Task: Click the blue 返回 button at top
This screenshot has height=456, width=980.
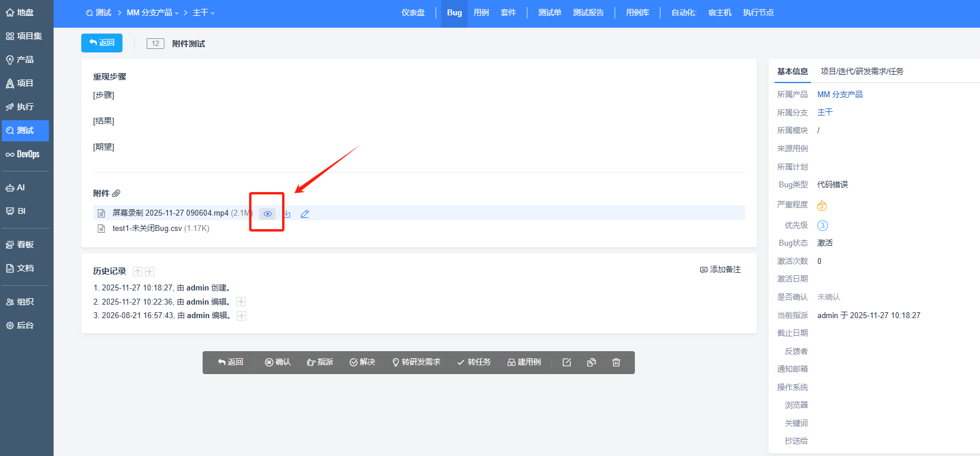Action: pos(102,43)
